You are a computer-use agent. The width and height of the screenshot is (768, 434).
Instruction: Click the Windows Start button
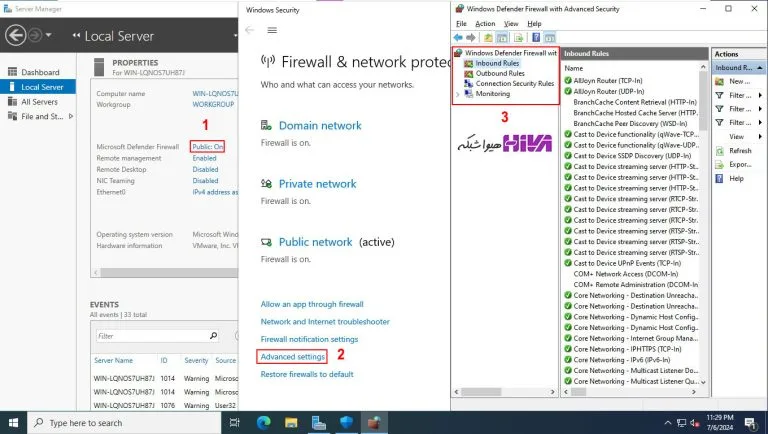[x=13, y=423]
